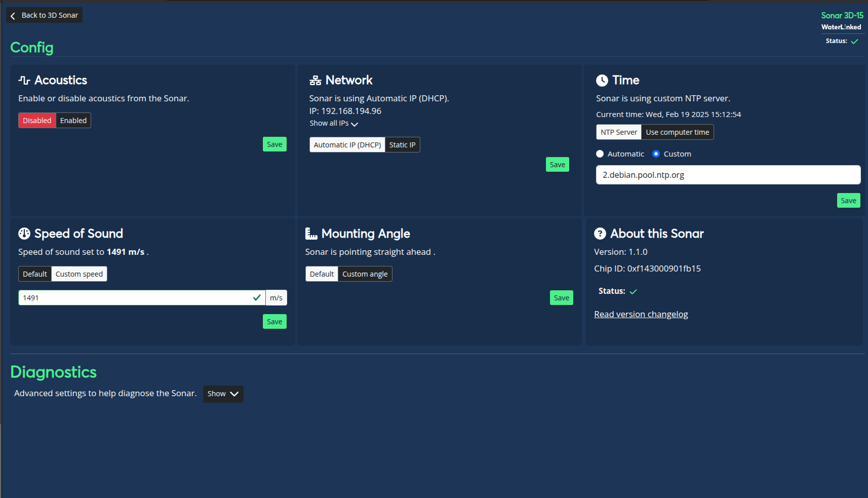This screenshot has height=498, width=868.
Task: Select Default speed of sound
Action: (x=35, y=274)
